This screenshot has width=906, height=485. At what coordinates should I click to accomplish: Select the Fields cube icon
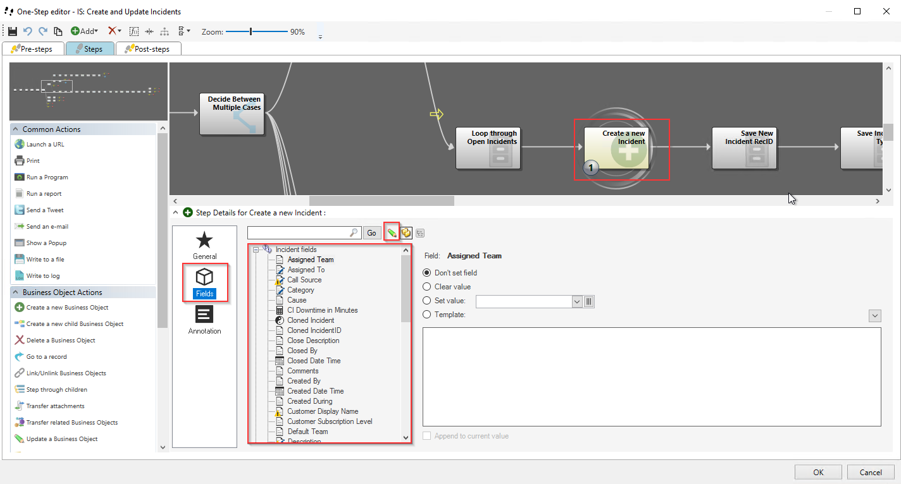click(x=204, y=283)
